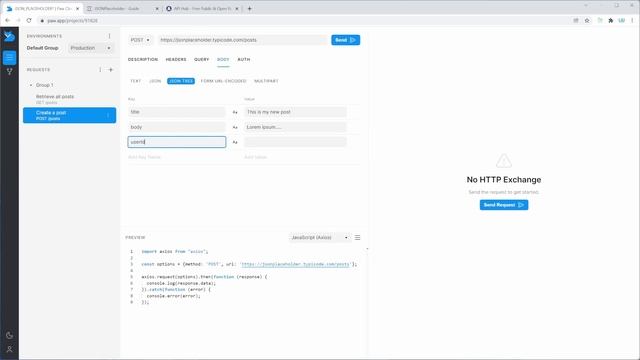Click the browser address bar
The image size is (640, 360).
[x=302, y=20]
